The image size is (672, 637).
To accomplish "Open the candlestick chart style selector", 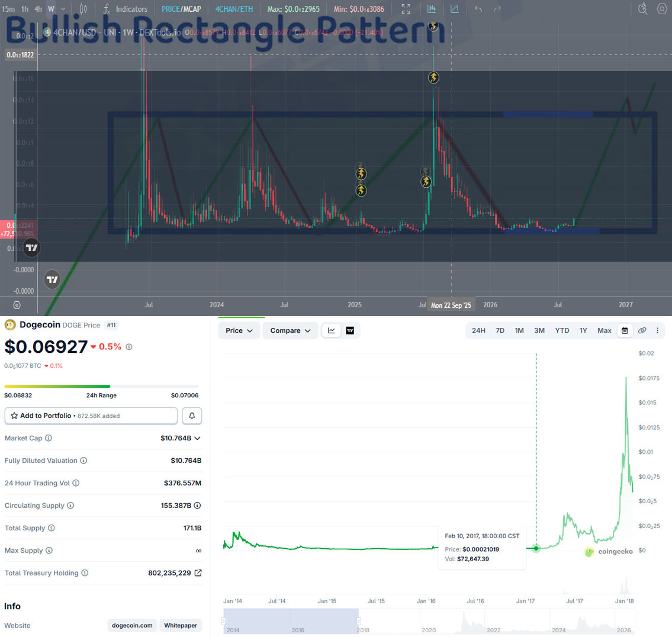I will pos(83,8).
